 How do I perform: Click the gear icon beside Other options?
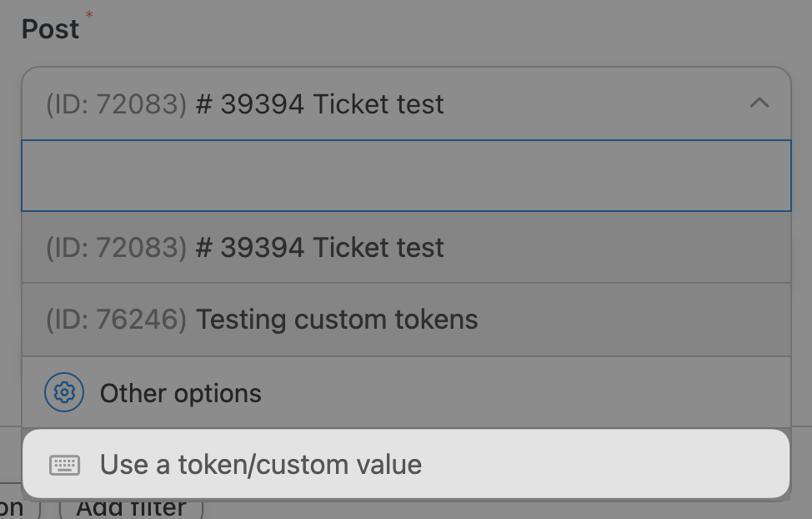63,392
